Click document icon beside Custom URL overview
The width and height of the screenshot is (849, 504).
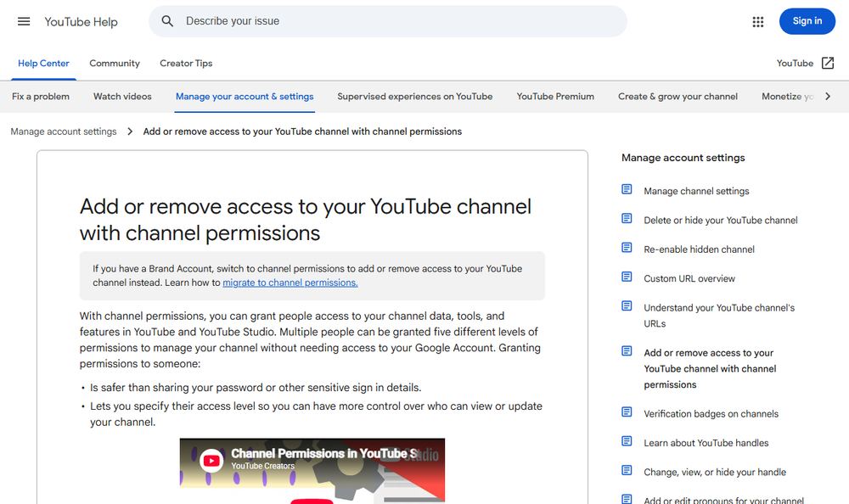[x=627, y=277]
